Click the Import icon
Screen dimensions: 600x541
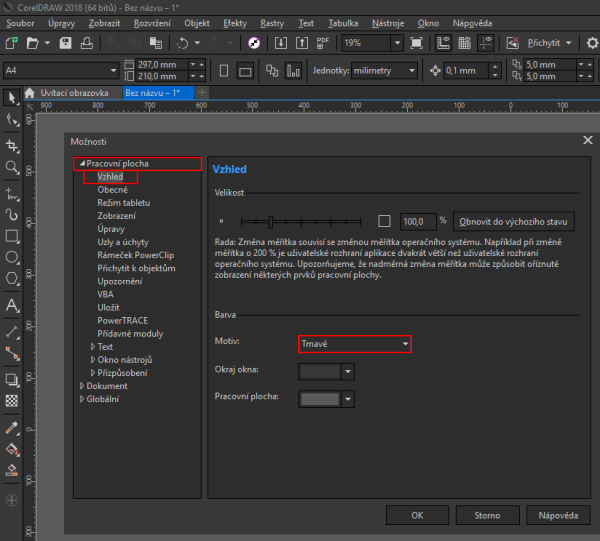[281, 43]
